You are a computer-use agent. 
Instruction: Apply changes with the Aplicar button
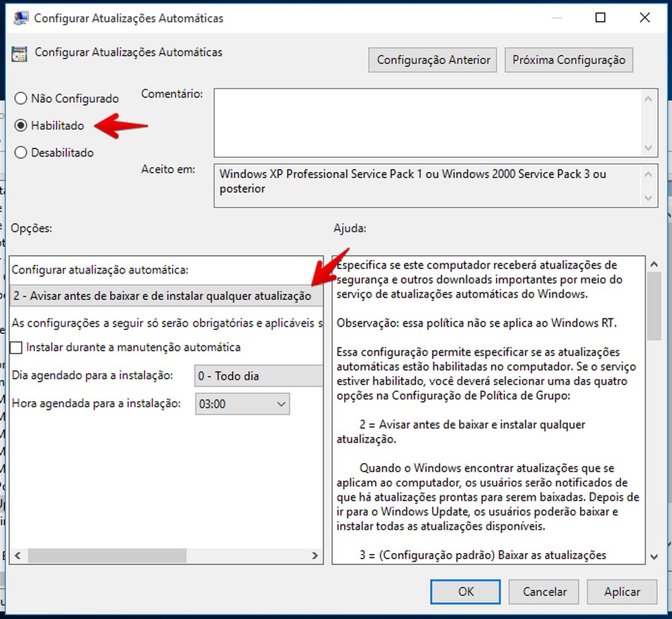[x=622, y=591]
